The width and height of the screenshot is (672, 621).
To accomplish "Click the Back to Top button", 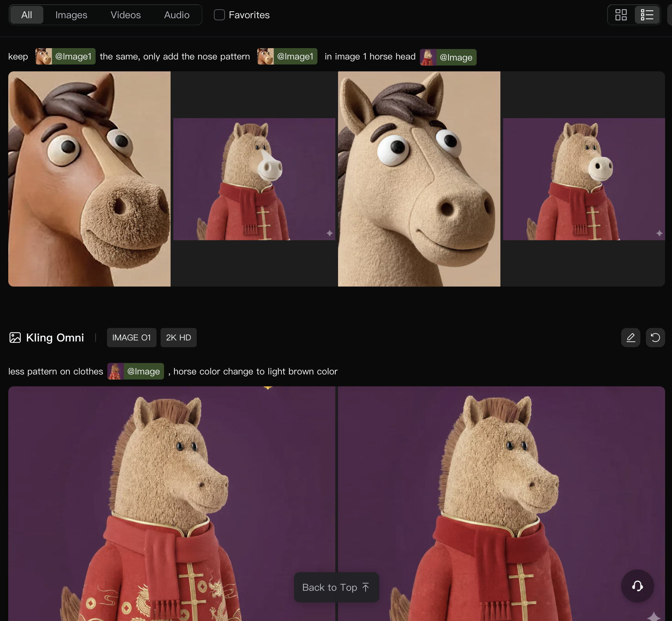I will pos(336,587).
